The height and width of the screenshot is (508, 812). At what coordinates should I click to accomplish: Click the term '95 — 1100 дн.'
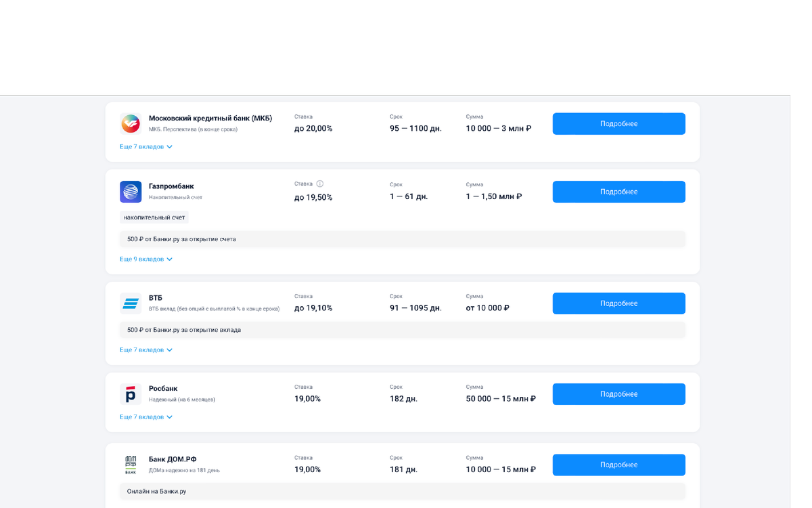point(415,129)
